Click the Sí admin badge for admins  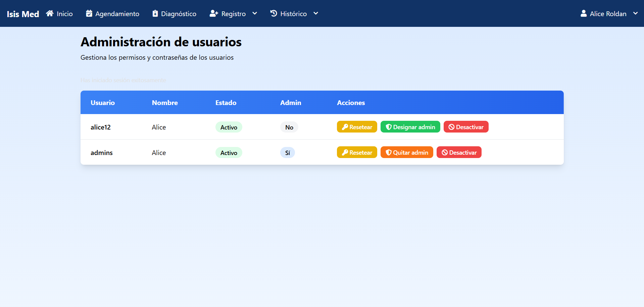[287, 153]
